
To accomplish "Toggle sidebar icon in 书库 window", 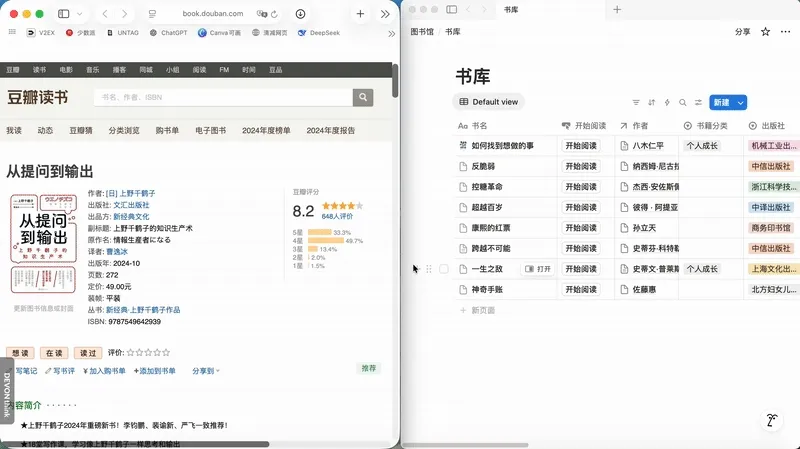I will (x=452, y=9).
